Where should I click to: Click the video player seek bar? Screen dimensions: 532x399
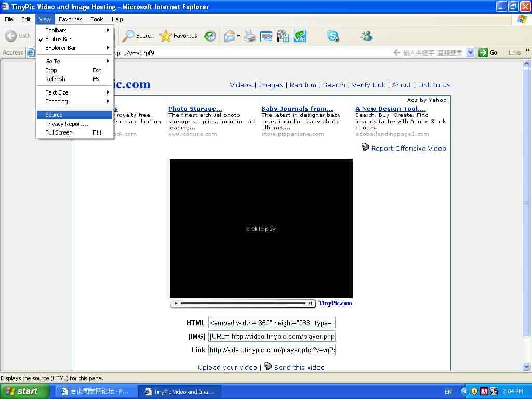coord(243,303)
